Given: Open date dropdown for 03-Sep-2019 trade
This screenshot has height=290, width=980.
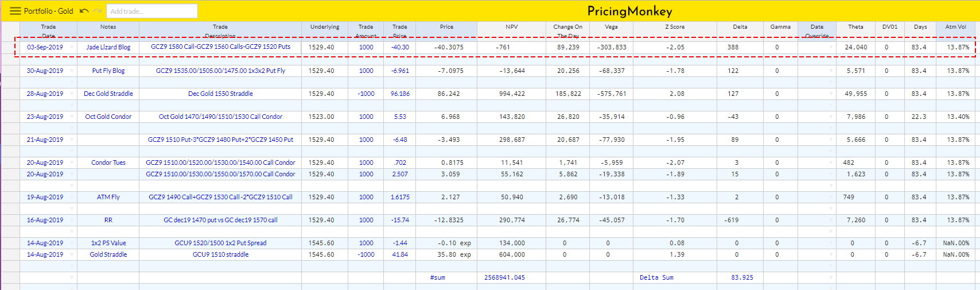Looking at the screenshot, I should 72,47.
